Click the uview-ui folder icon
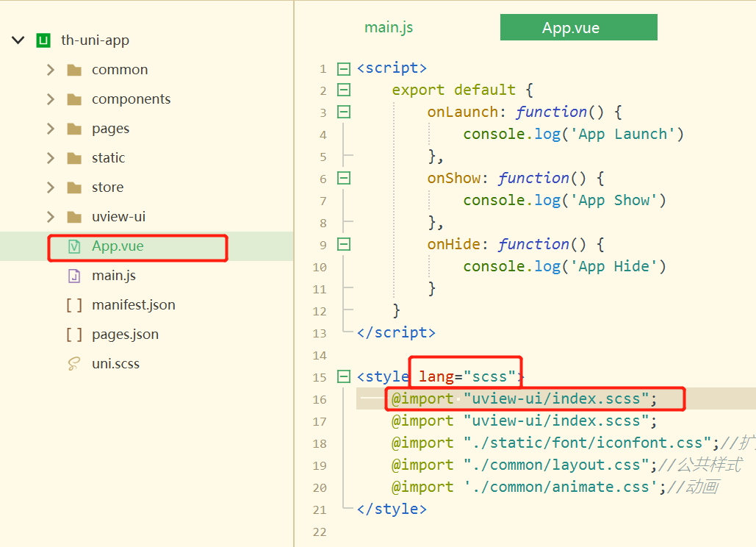The image size is (756, 547). tap(74, 218)
